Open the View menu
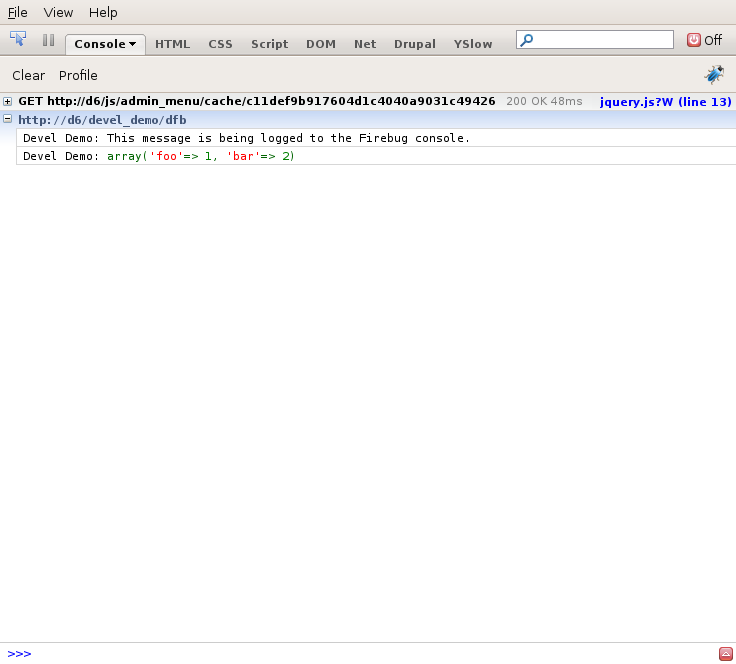This screenshot has width=736, height=664. pyautogui.click(x=58, y=13)
